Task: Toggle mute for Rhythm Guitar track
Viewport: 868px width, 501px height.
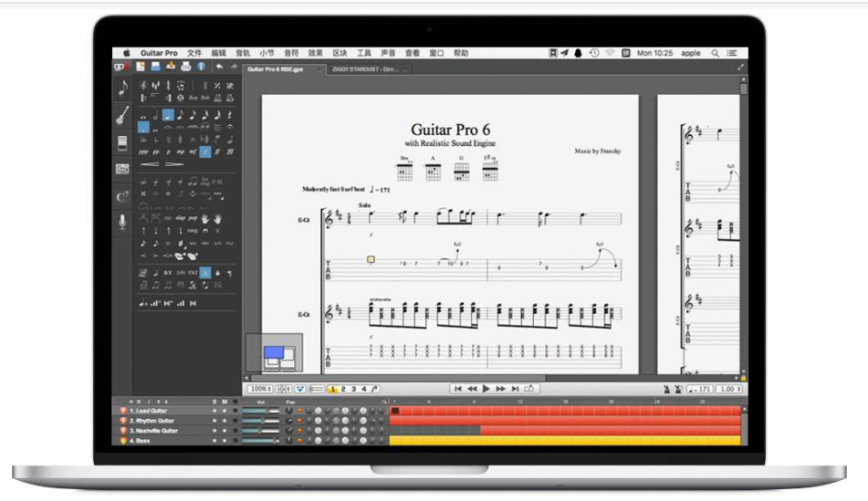Action: point(225,422)
